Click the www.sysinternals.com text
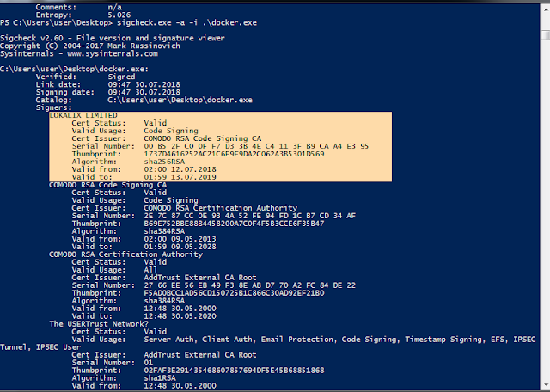 113,53
